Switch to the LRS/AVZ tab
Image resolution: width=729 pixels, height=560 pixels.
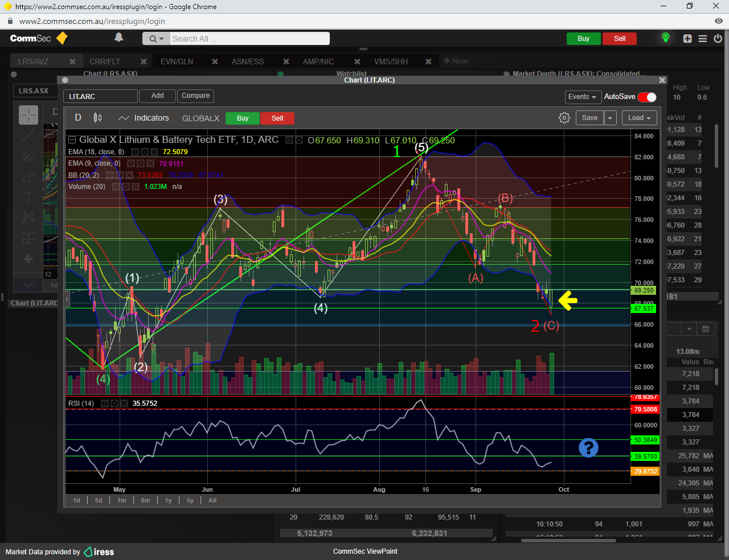tap(34, 61)
